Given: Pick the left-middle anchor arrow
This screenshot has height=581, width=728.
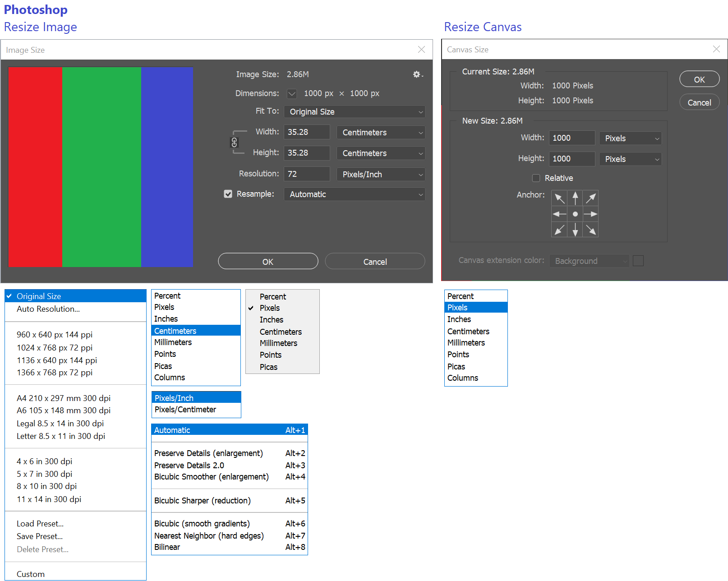Looking at the screenshot, I should click(559, 214).
